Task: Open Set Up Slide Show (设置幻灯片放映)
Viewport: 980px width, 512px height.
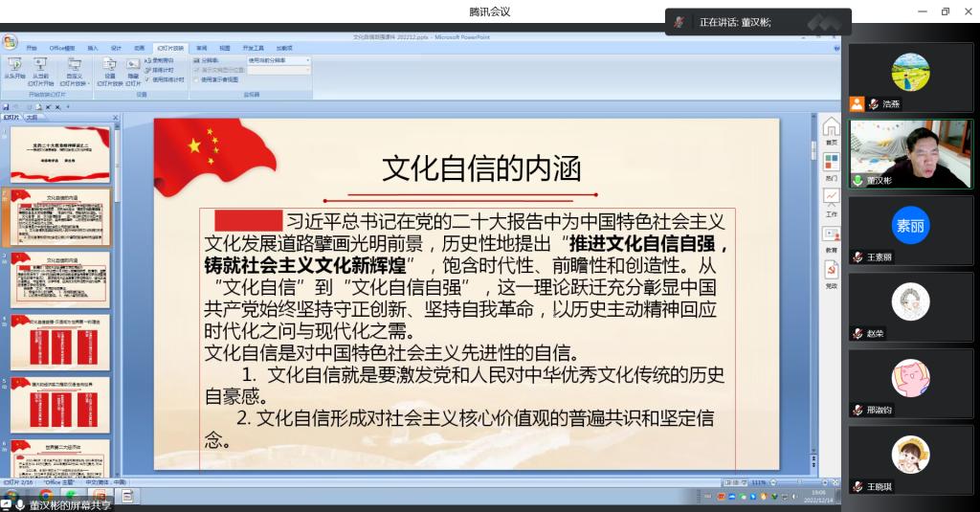Action: pos(109,71)
